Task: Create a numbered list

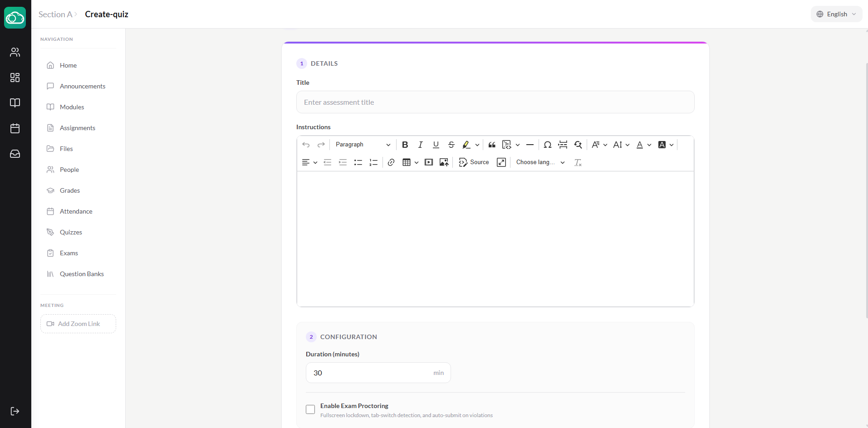Action: coord(374,162)
